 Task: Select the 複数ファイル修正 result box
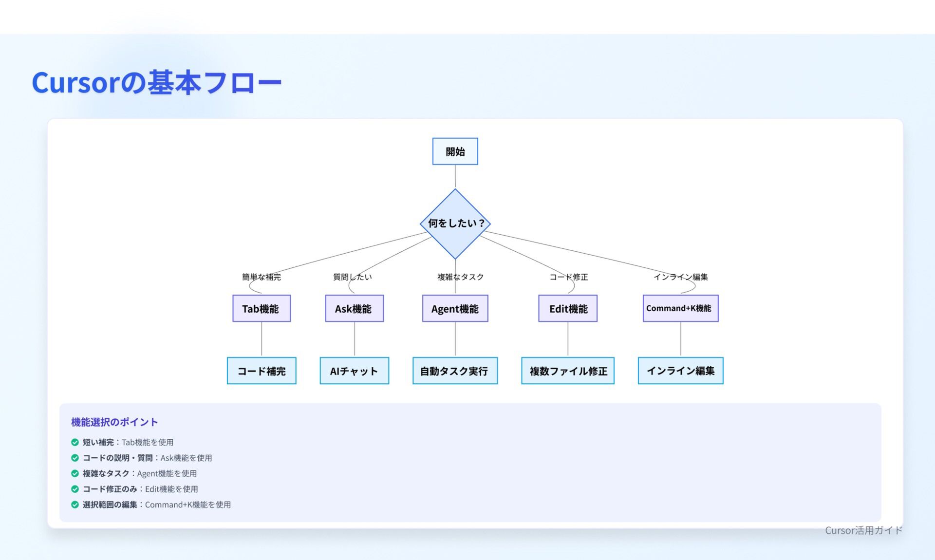[x=568, y=371]
